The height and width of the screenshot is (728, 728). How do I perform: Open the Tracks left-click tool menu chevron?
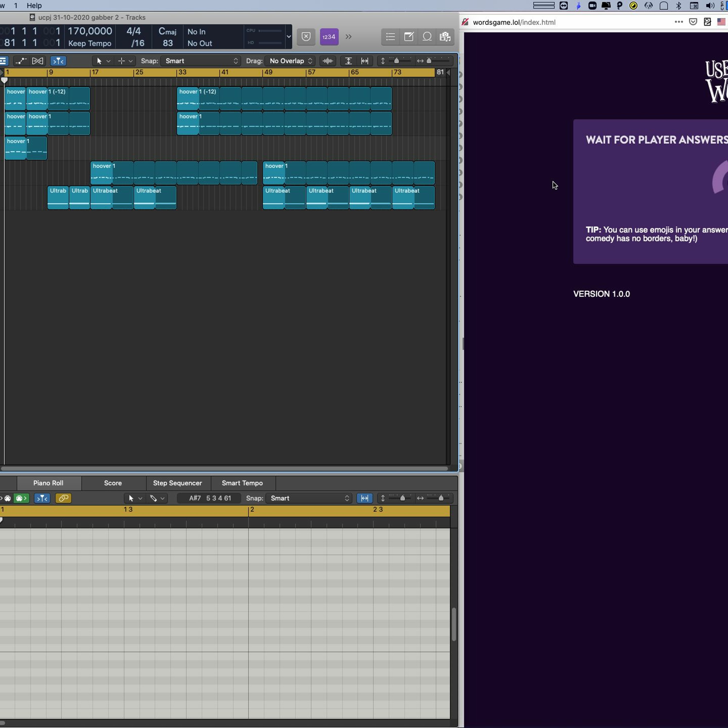click(x=108, y=61)
